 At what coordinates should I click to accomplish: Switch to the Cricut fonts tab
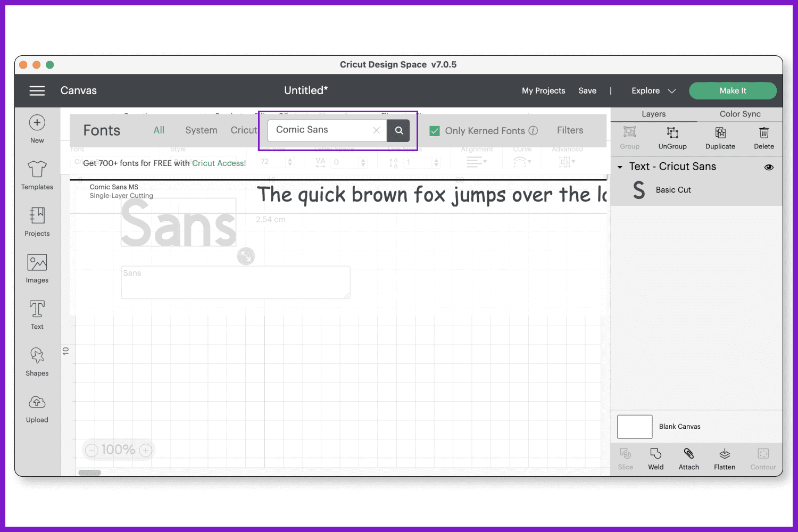(244, 130)
